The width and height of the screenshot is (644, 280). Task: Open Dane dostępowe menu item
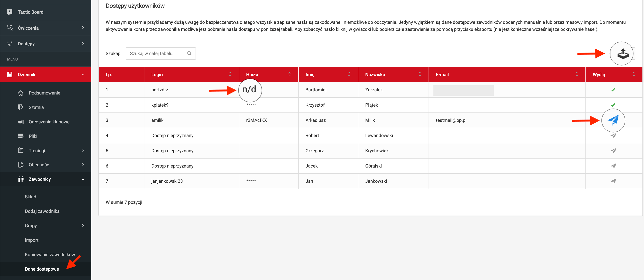coord(42,269)
